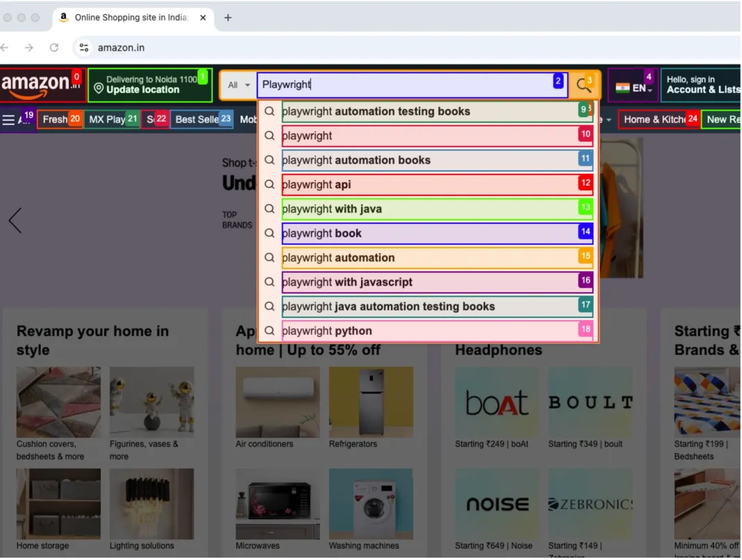The image size is (742, 560).
Task: Select suggestion playwright automation testing books
Action: point(437,112)
